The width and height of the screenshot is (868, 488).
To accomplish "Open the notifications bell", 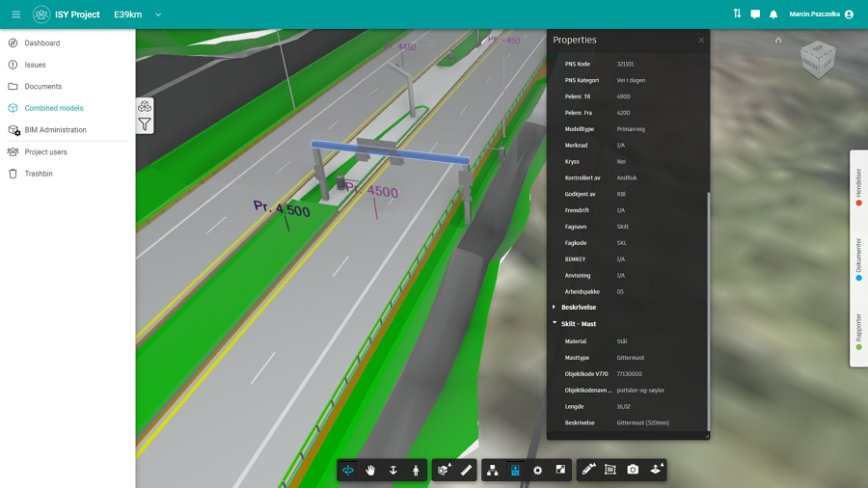I will 773,14.
